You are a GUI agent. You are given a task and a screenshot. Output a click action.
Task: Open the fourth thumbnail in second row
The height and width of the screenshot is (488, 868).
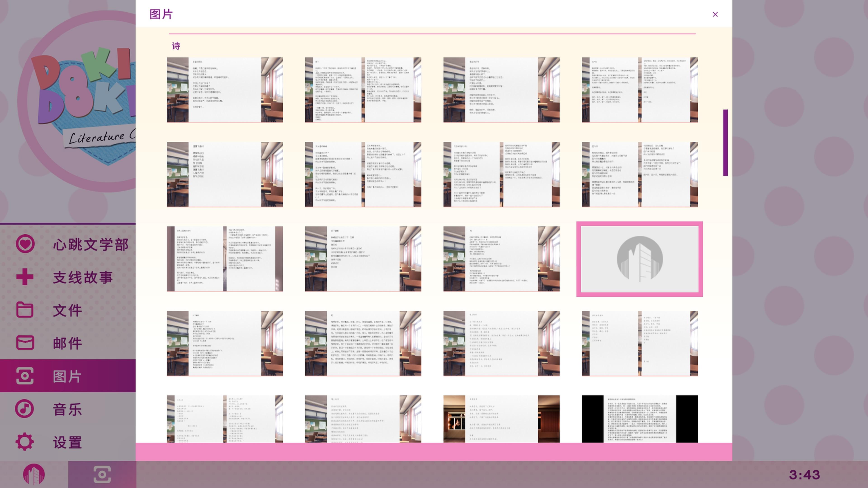[x=639, y=174]
